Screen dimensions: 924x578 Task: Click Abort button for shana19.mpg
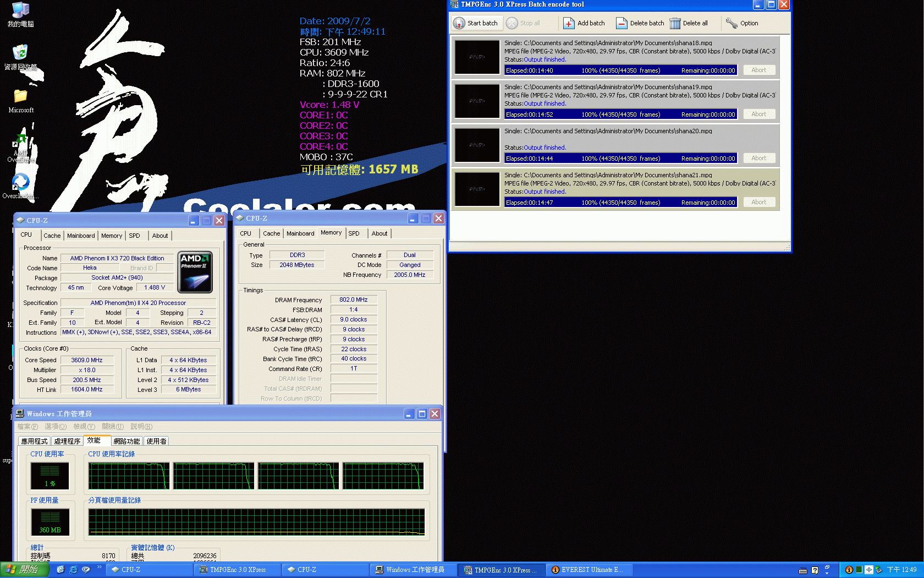759,114
